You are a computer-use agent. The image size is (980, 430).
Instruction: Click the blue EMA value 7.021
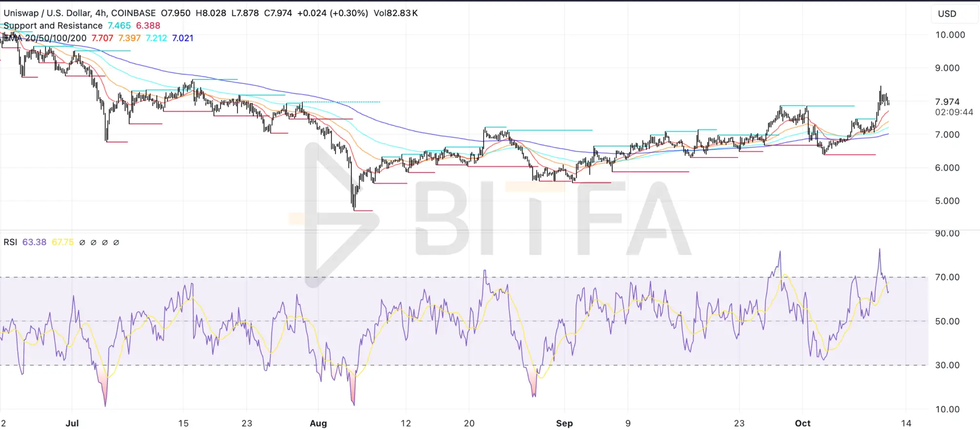point(183,38)
